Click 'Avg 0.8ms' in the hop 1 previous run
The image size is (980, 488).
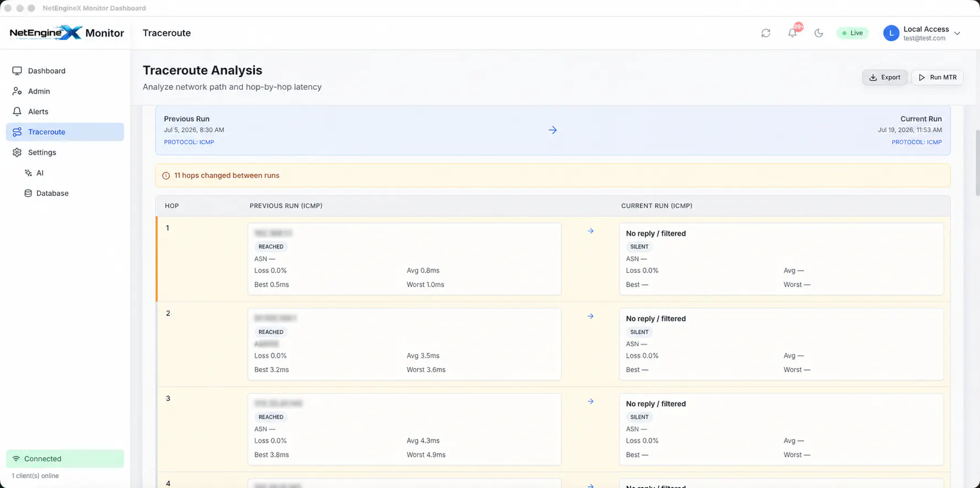pos(423,271)
